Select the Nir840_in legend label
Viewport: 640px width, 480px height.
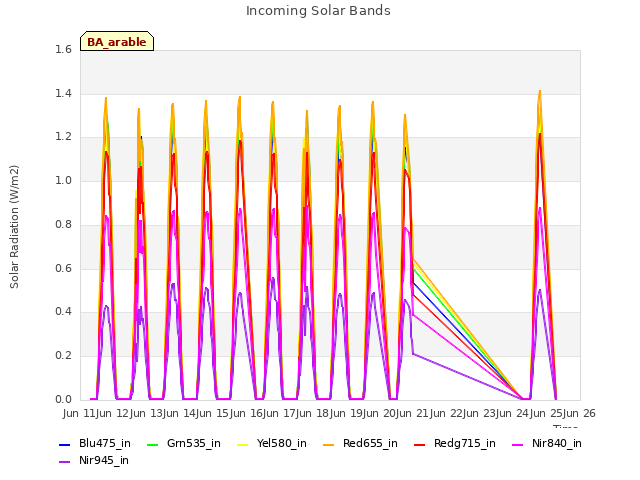point(557,444)
